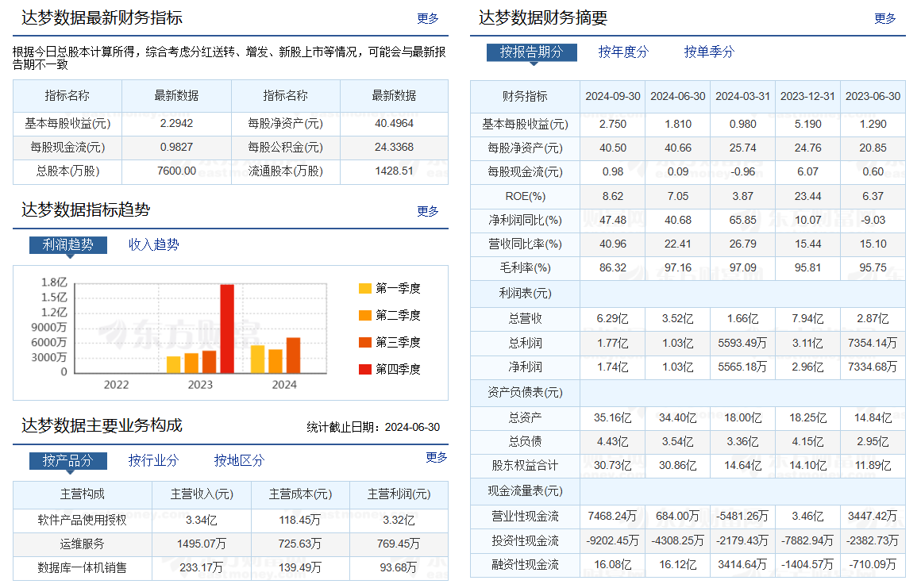Click the 2024-06-30 column header
The image size is (921, 588).
[678, 96]
